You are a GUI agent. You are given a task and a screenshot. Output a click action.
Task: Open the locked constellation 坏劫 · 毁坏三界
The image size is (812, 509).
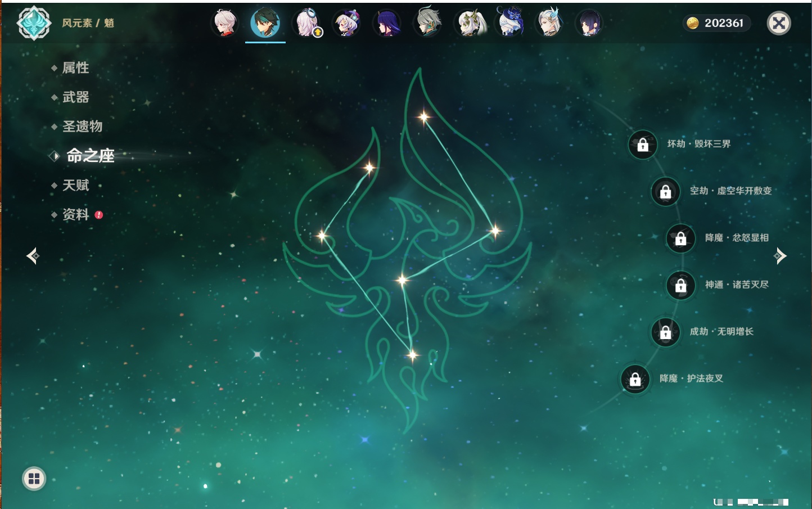click(643, 145)
